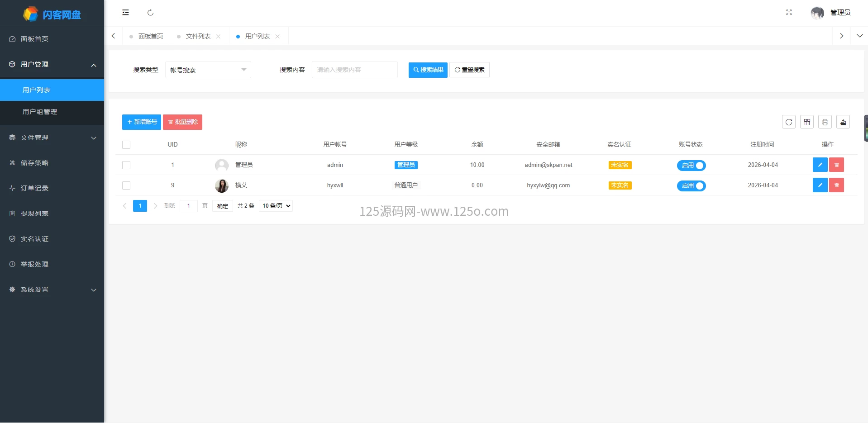This screenshot has width=868, height=423.
Task: Enter fullscreen with the expand icon
Action: (789, 13)
